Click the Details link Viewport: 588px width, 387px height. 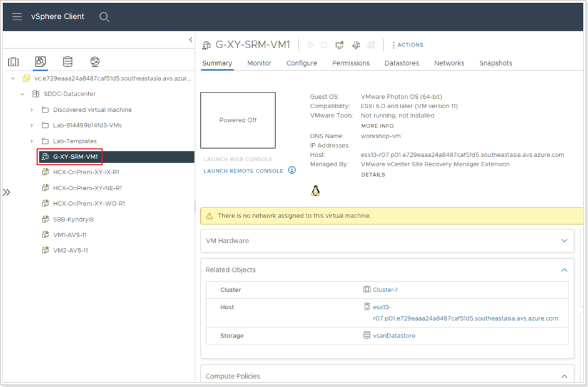[x=373, y=174]
